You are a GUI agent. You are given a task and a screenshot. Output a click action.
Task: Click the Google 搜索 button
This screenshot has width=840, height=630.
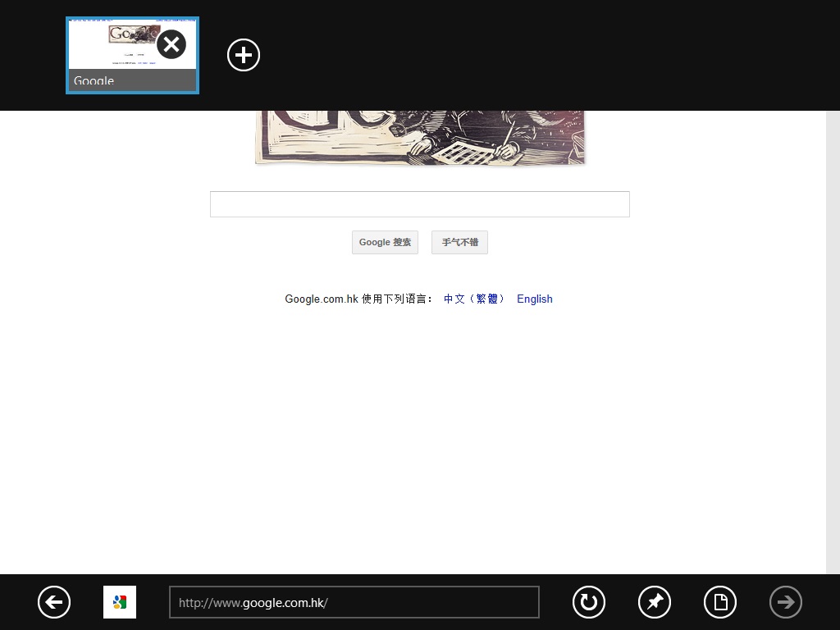[x=385, y=242]
